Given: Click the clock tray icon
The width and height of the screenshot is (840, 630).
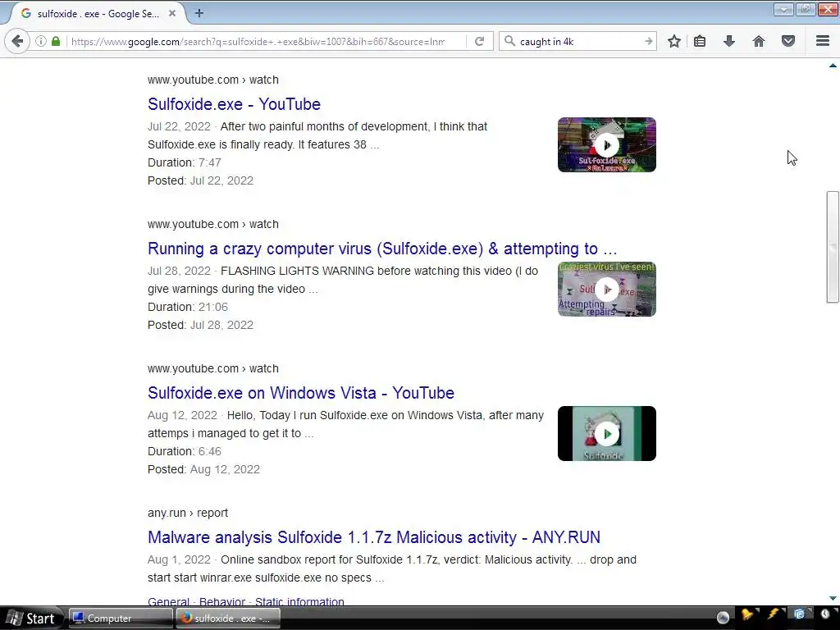Looking at the screenshot, I should coord(825,614).
